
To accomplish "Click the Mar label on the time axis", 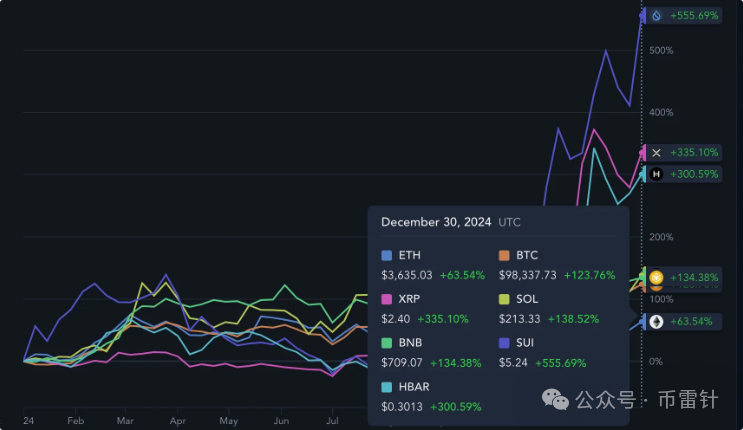I will pyautogui.click(x=125, y=421).
